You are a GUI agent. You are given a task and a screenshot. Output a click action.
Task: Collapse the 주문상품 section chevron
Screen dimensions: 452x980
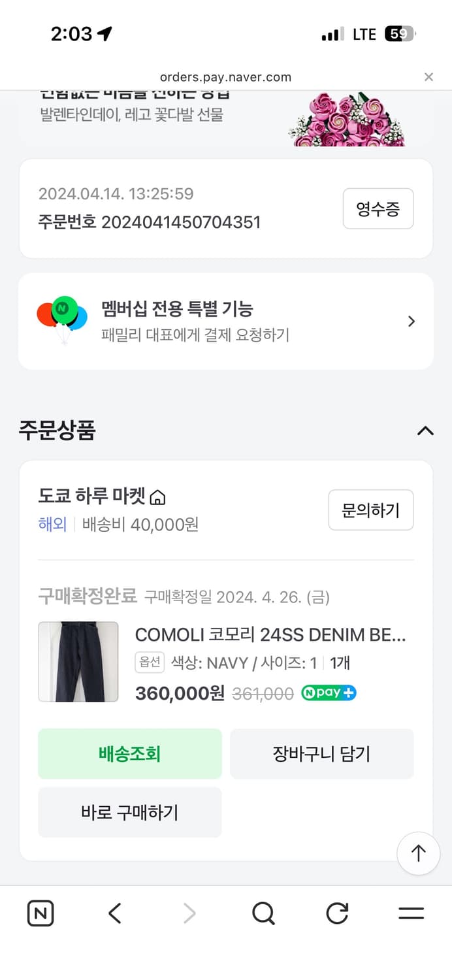(426, 431)
